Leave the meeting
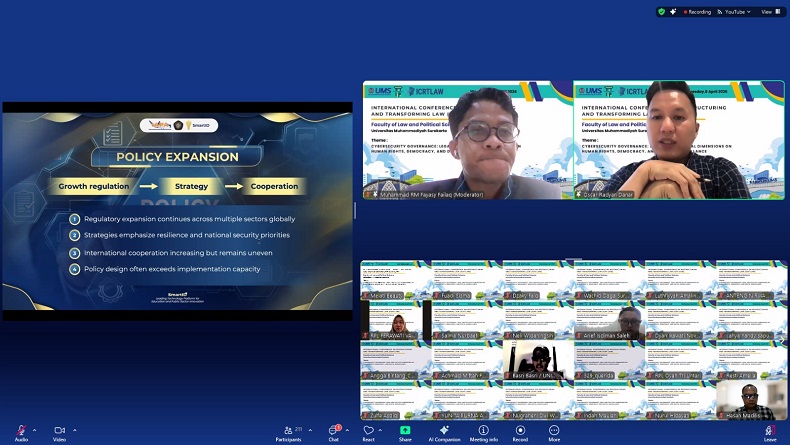Image resolution: width=790 pixels, height=445 pixels. [x=770, y=431]
